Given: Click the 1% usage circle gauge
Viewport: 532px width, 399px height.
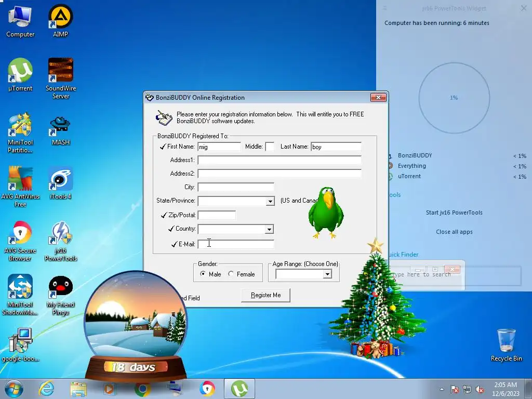Looking at the screenshot, I should (x=454, y=98).
